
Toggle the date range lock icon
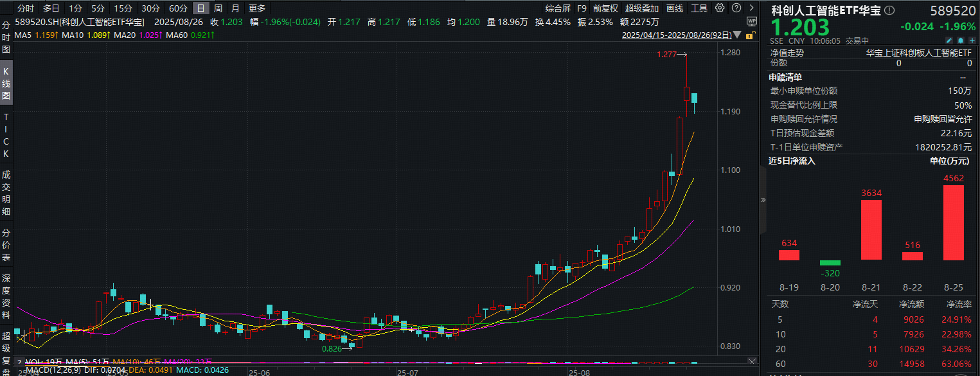point(751,35)
